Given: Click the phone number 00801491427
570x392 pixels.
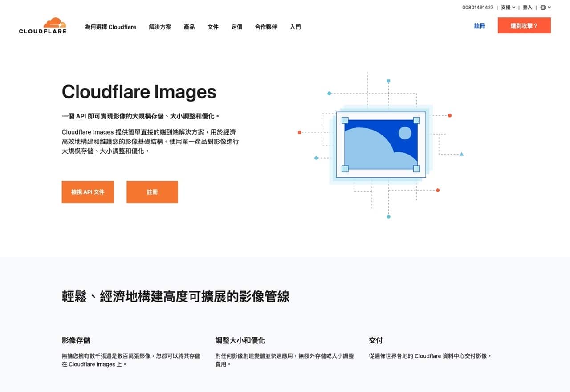Looking at the screenshot, I should (x=478, y=7).
